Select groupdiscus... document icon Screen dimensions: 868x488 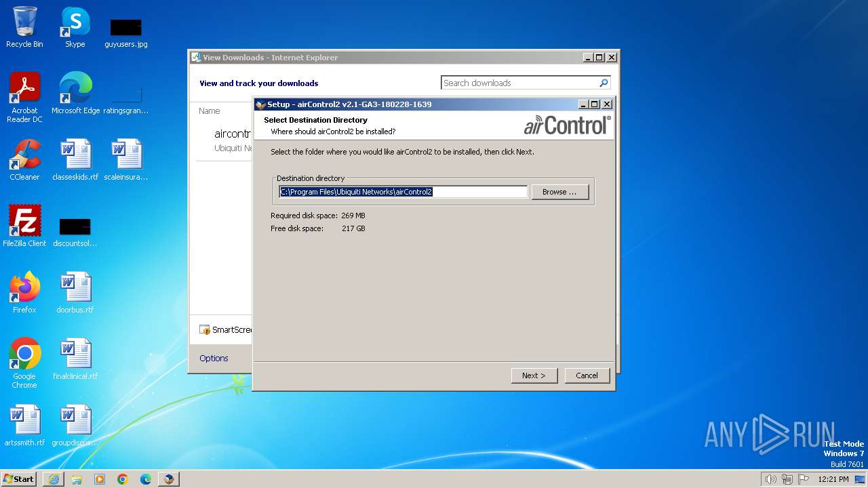(x=75, y=426)
